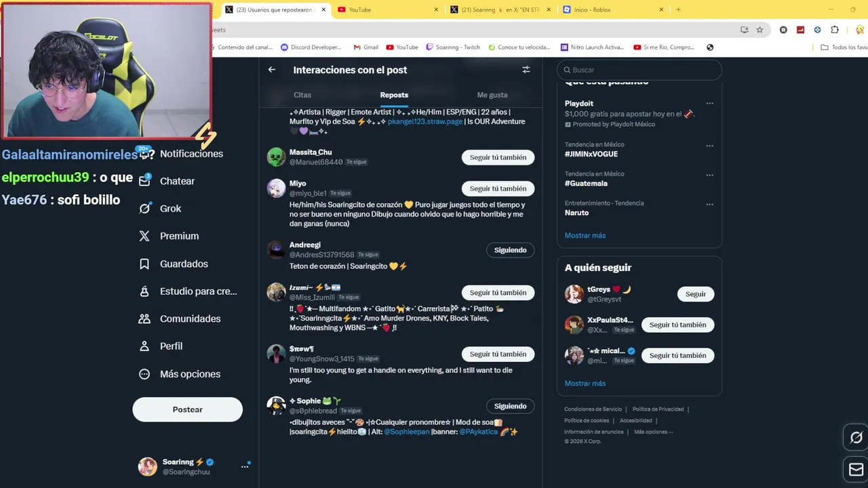
Task: Expand the account menu next to Soarinng
Action: click(x=245, y=466)
